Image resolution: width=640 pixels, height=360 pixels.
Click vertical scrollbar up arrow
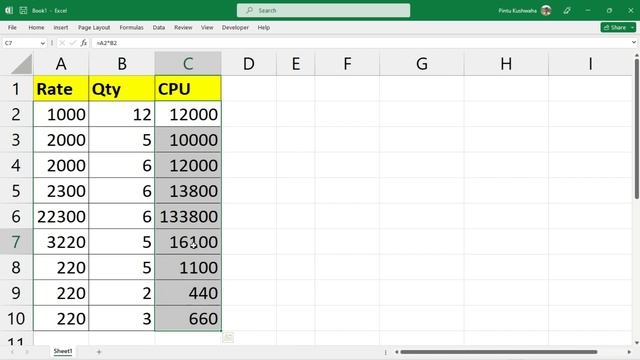click(x=636, y=56)
